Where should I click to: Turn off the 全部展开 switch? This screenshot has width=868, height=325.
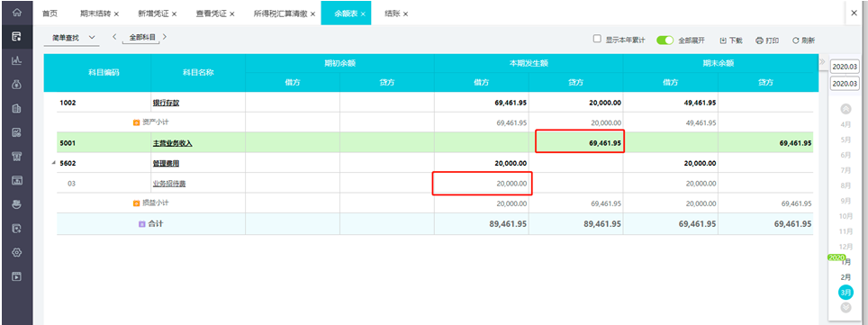point(665,41)
